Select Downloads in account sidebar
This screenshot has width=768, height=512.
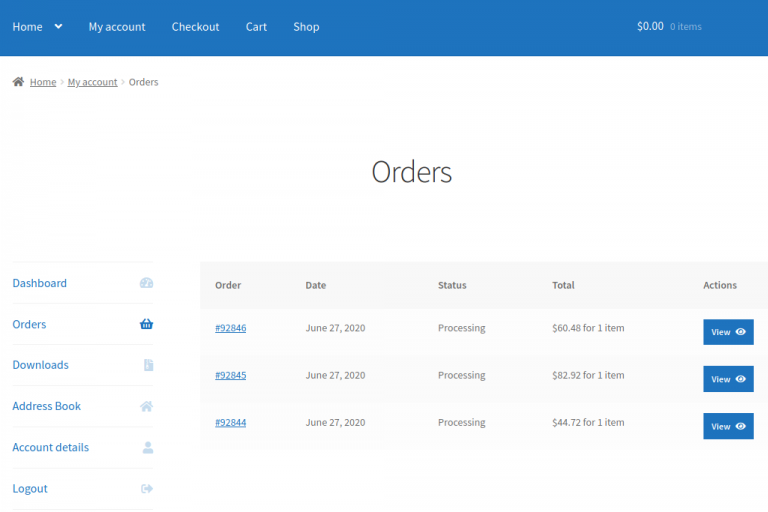[41, 365]
